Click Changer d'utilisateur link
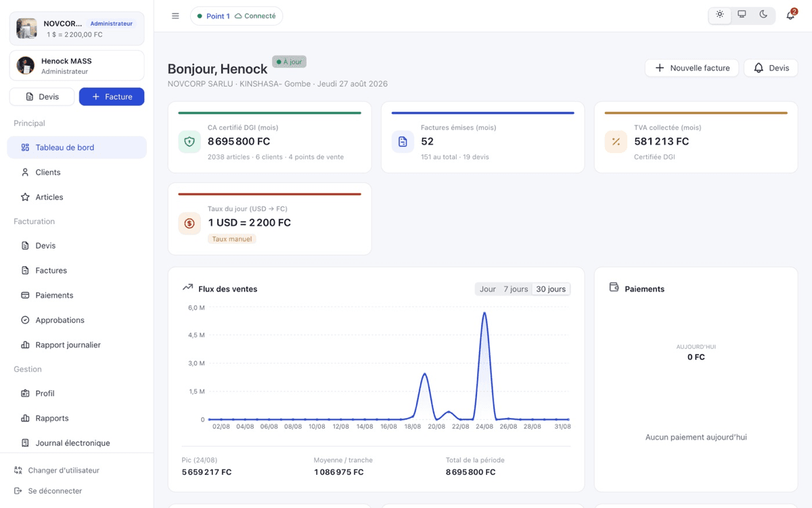This screenshot has height=508, width=812. 57,470
